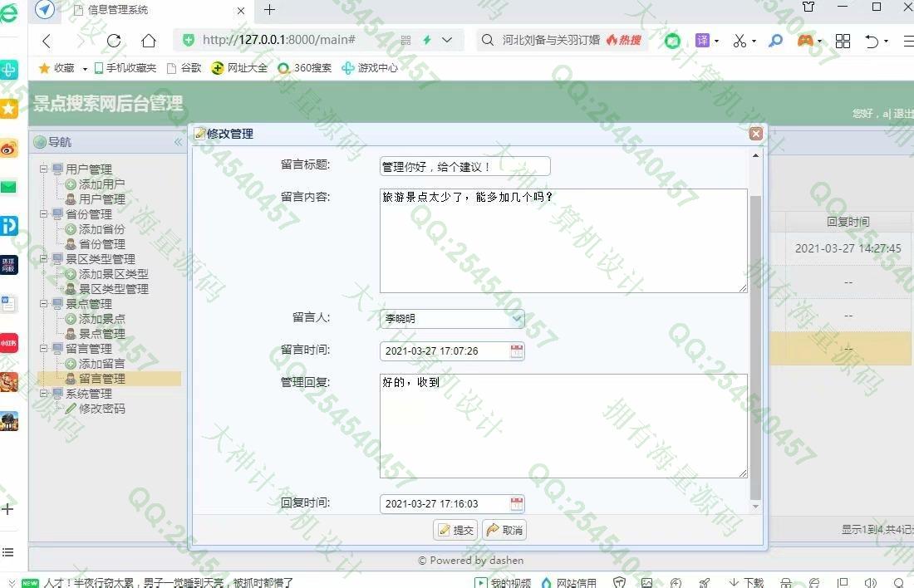Click the skin shirt icon in title bar
This screenshot has width=914, height=588.
[808, 7]
